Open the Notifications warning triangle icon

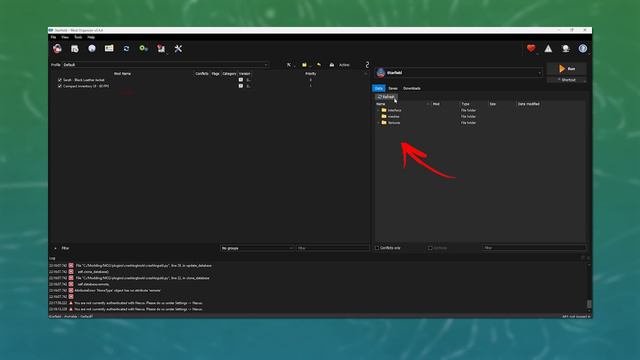[x=548, y=49]
